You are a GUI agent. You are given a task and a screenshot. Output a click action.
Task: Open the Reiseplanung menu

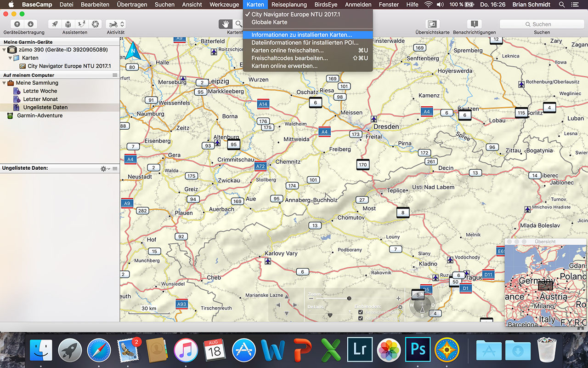(288, 5)
